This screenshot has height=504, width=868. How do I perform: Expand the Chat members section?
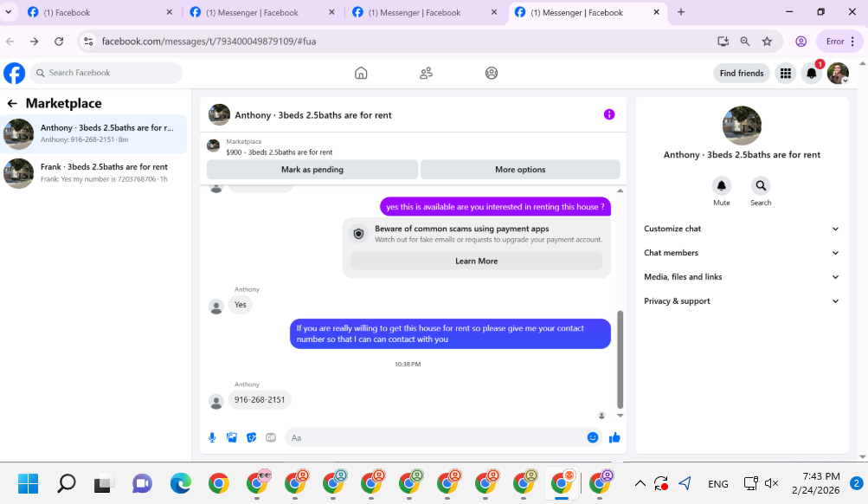click(742, 253)
